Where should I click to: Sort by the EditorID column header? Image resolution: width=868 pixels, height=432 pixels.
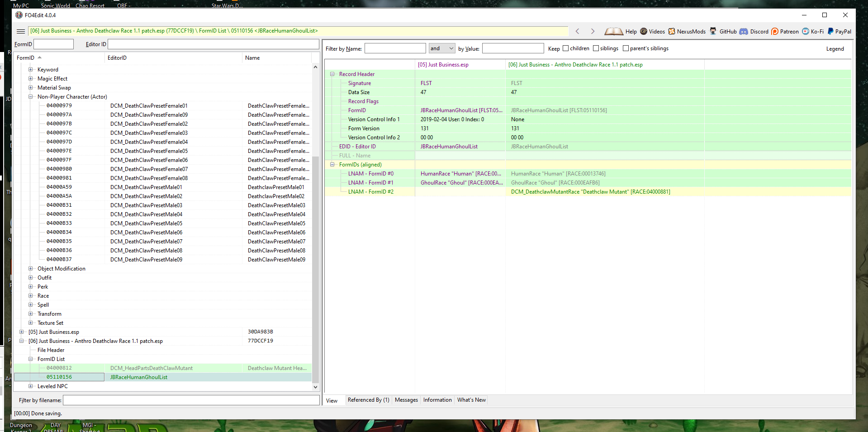tap(173, 58)
